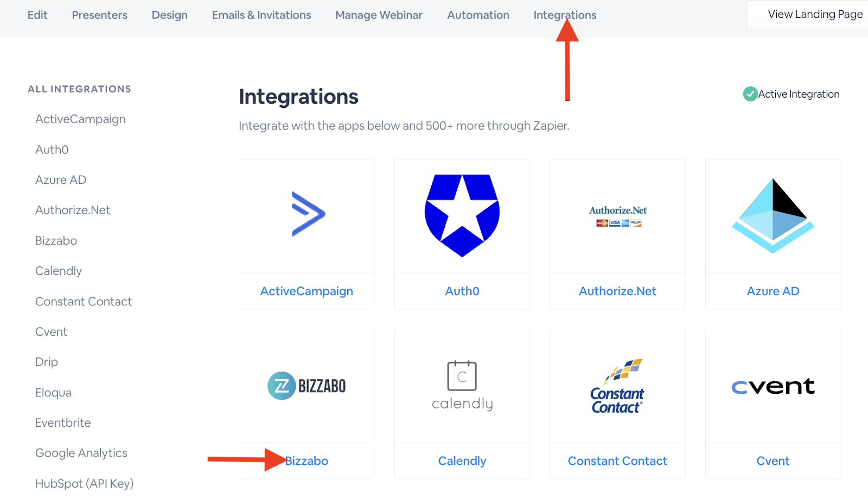The height and width of the screenshot is (499, 868).
Task: Select HubSpot (API Key) in the sidebar
Action: pyautogui.click(x=85, y=484)
